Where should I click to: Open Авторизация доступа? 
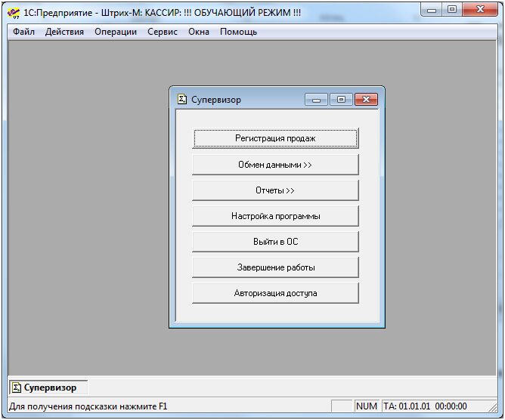click(x=275, y=293)
